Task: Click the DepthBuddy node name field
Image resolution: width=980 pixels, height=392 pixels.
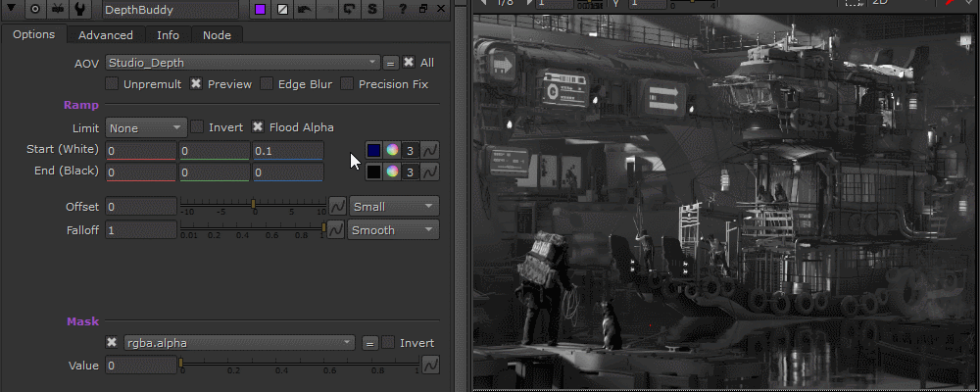Action: pos(170,10)
